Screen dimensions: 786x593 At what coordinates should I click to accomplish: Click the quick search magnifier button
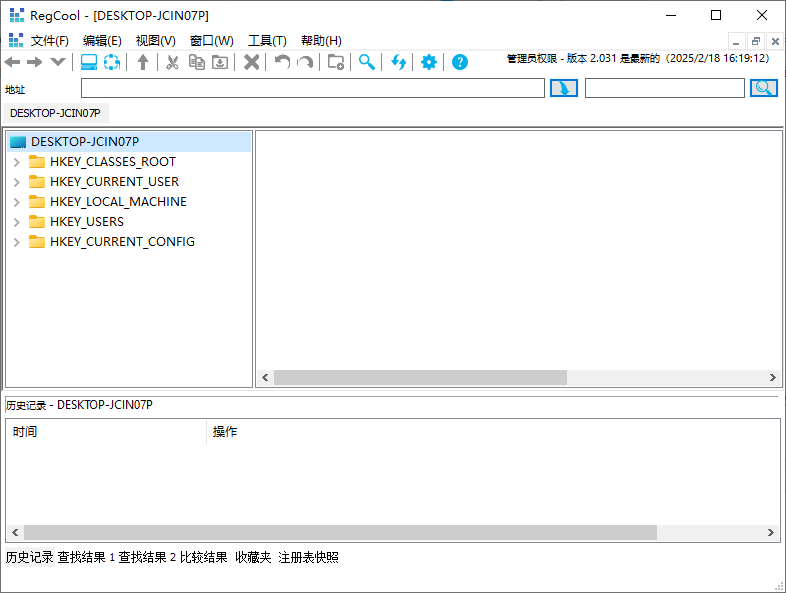point(763,88)
